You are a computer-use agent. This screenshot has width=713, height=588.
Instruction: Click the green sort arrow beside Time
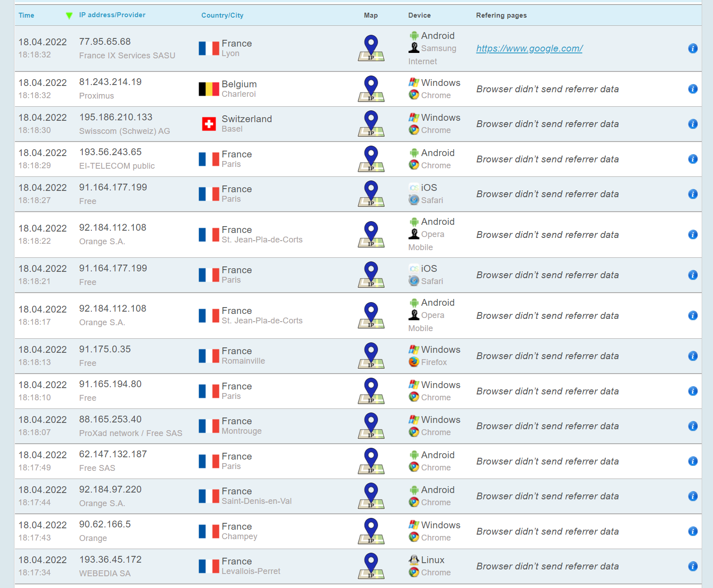69,16
